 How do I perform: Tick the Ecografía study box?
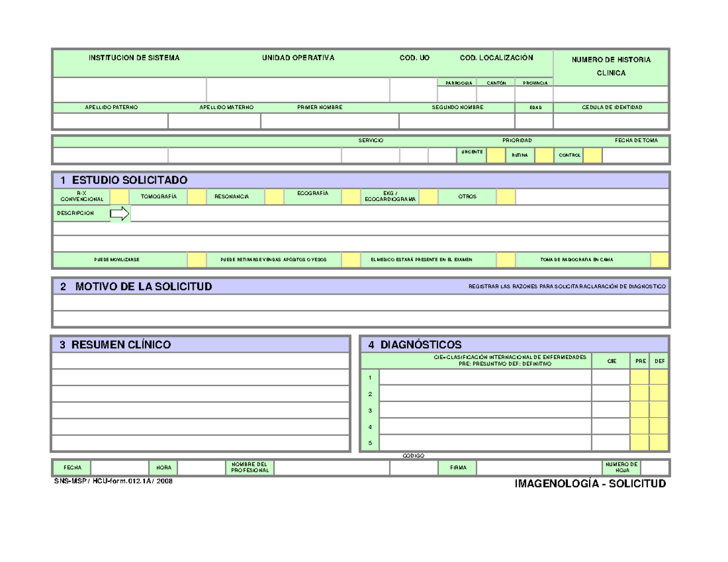click(x=351, y=196)
